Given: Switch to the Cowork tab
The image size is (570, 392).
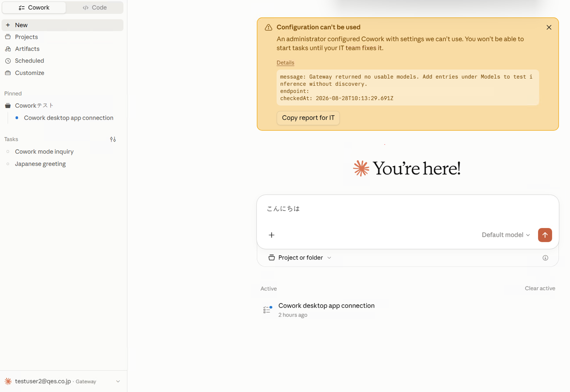Looking at the screenshot, I should coord(34,7).
